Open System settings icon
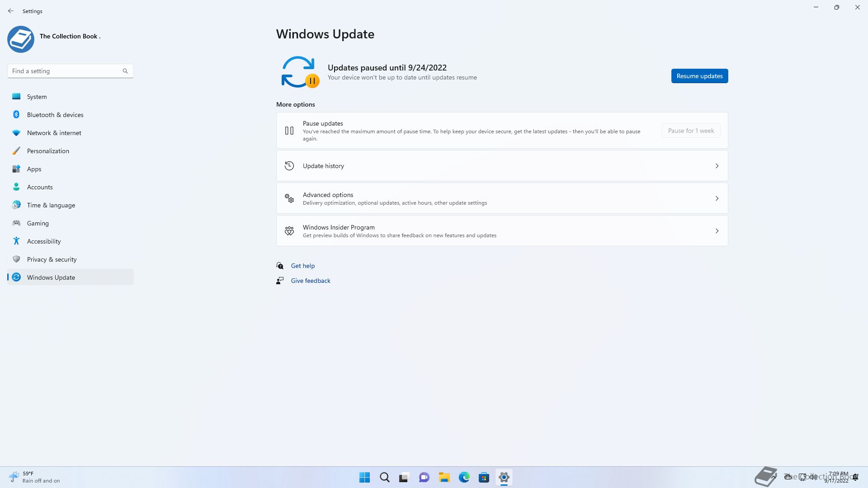This screenshot has width=868, height=488. [16, 96]
